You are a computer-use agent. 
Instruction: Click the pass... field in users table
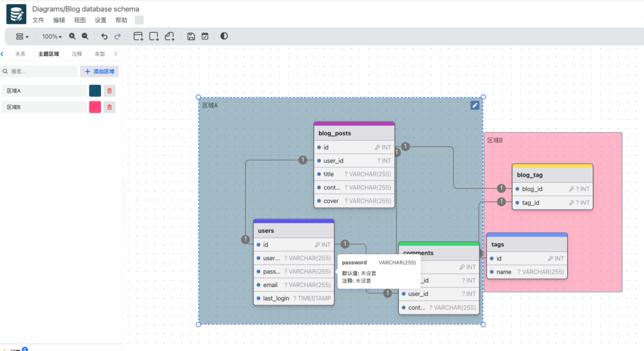(293, 272)
